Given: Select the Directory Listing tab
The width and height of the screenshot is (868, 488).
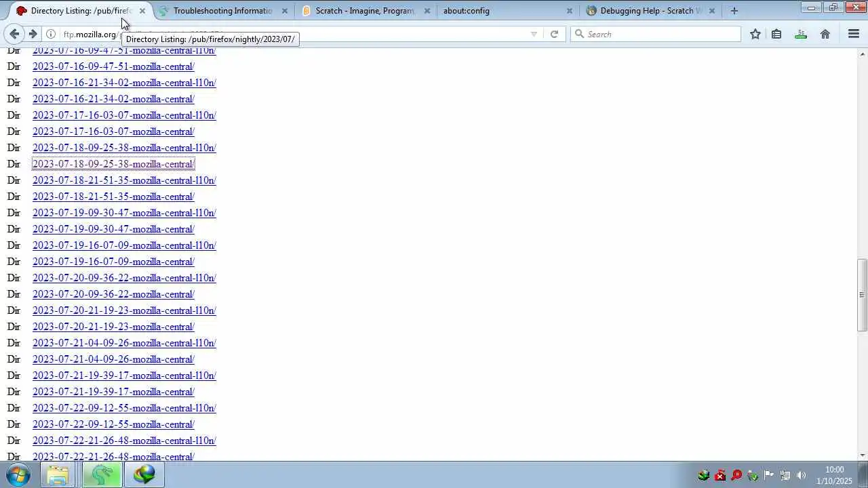Looking at the screenshot, I should (80, 11).
